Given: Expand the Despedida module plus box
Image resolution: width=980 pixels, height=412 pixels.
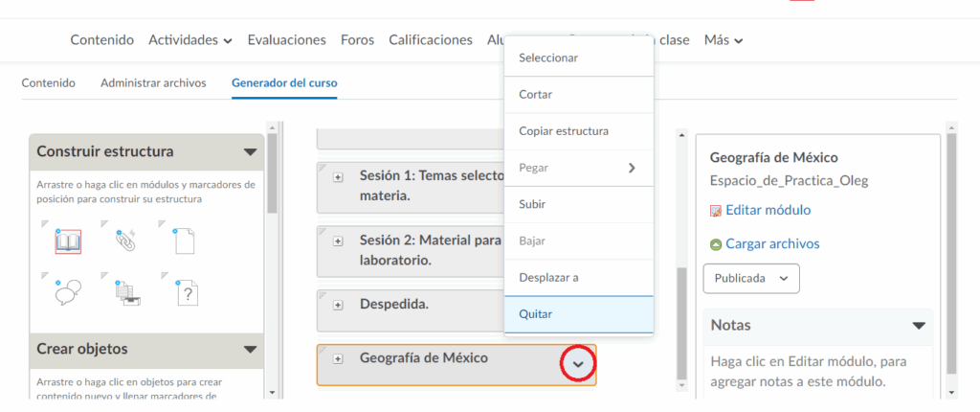Looking at the screenshot, I should pos(338,305).
